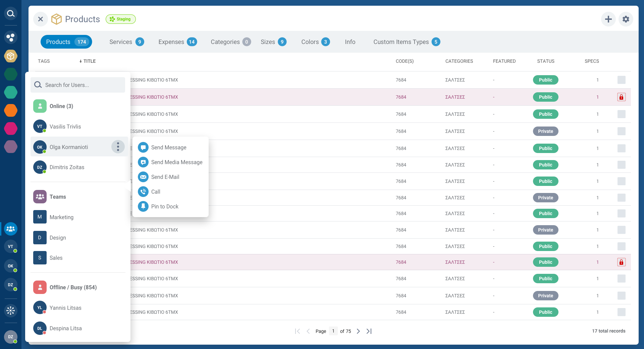Image resolution: width=644 pixels, height=349 pixels.
Task: Go to the next page of products
Action: point(358,331)
